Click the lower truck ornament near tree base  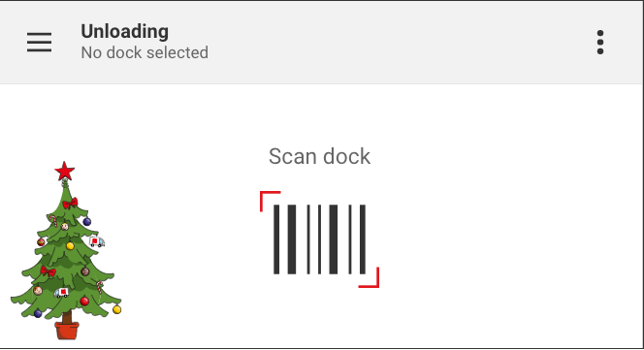click(62, 293)
